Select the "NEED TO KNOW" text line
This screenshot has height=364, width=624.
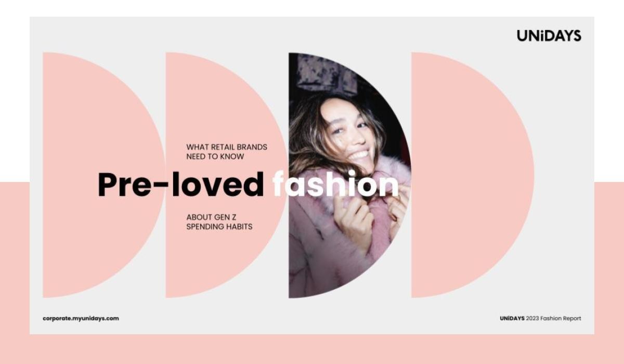(x=215, y=157)
